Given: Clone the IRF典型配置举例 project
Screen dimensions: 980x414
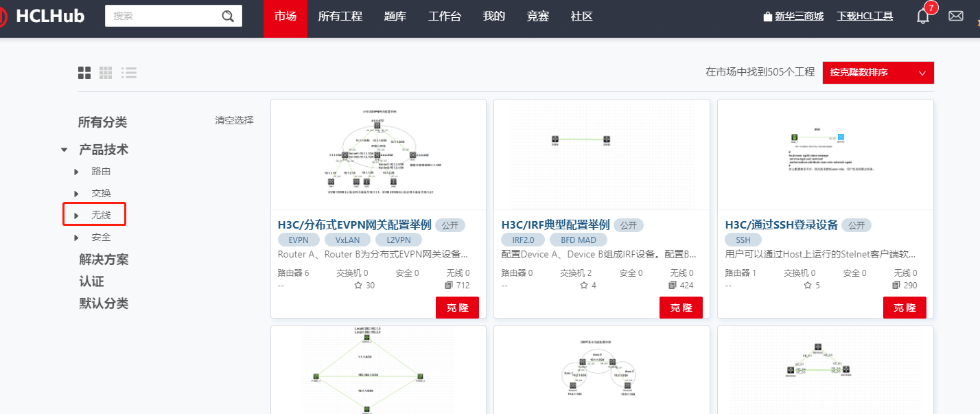Looking at the screenshot, I should [681, 308].
